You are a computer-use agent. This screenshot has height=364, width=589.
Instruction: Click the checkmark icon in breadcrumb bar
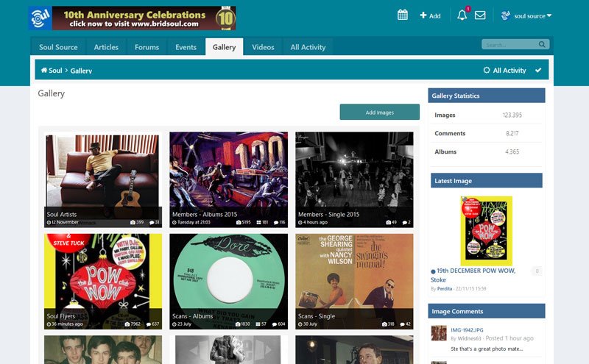pos(538,70)
